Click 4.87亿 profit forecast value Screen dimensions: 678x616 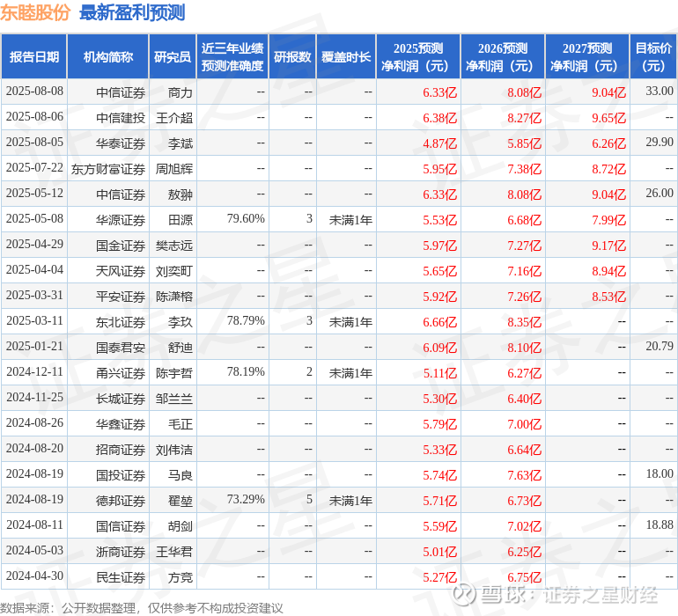point(439,143)
